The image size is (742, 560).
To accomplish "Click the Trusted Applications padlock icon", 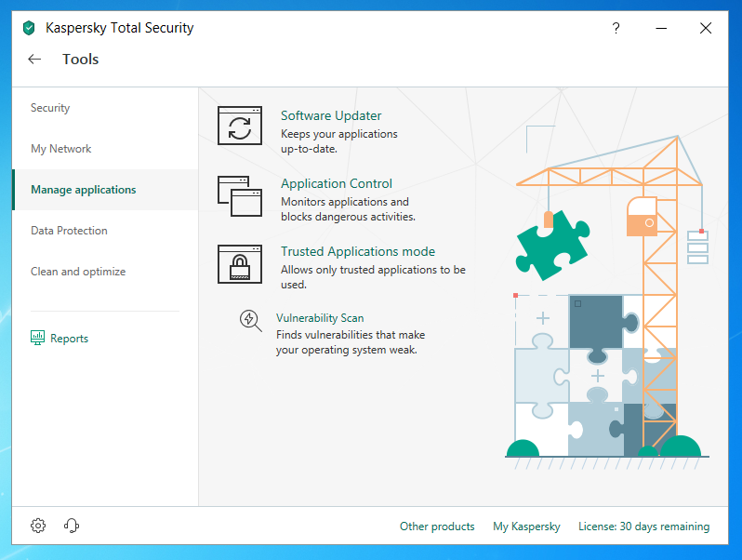I will (240, 263).
